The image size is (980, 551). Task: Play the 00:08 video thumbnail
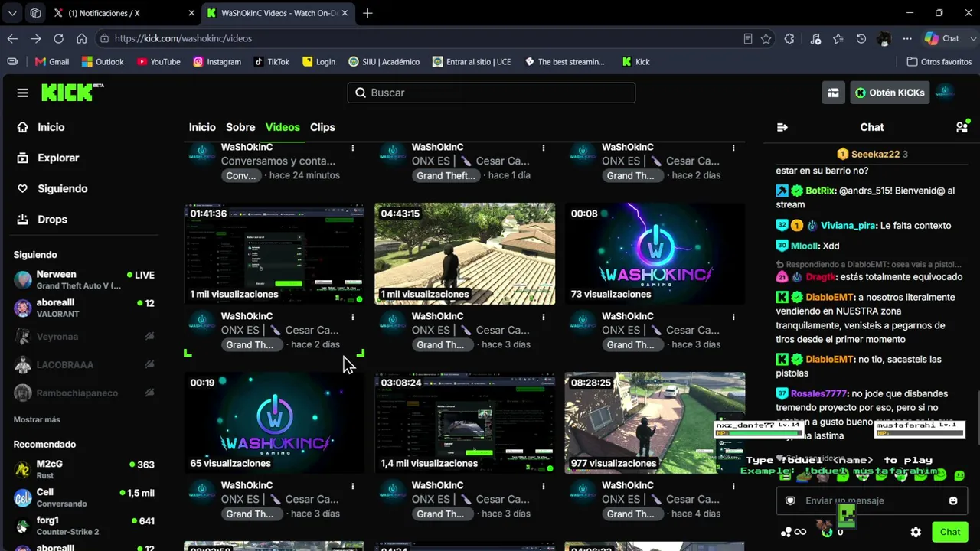(655, 254)
